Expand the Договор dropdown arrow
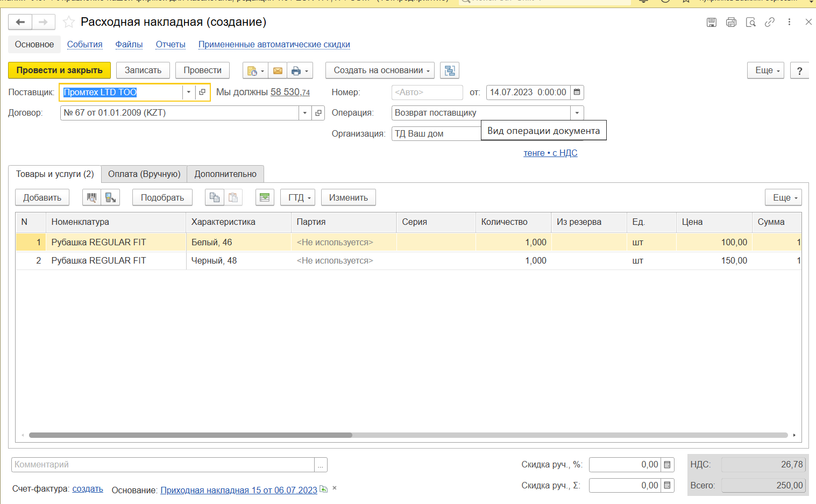 click(305, 113)
